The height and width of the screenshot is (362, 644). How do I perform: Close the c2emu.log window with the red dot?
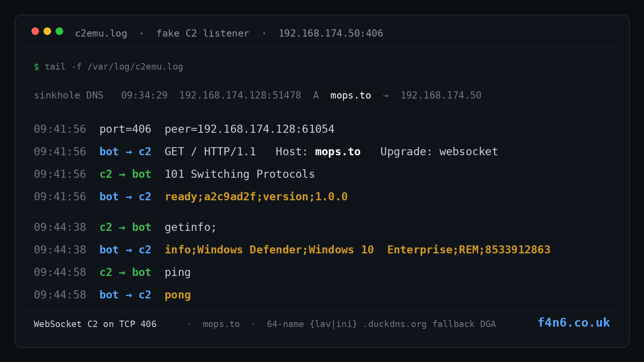pyautogui.click(x=35, y=31)
